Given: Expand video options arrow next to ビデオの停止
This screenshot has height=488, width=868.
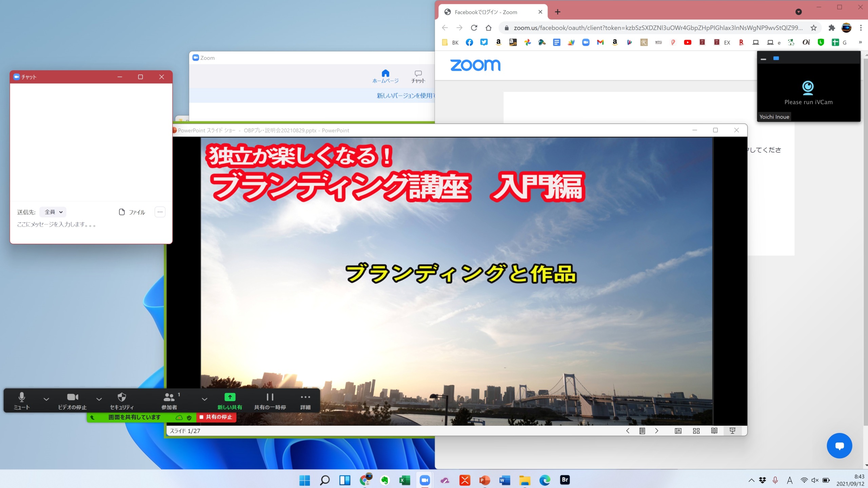Looking at the screenshot, I should [99, 399].
